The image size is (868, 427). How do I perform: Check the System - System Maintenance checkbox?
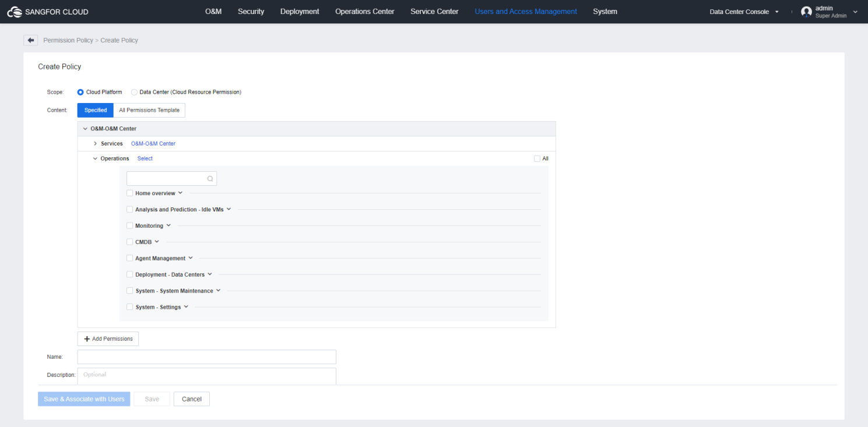tap(130, 291)
